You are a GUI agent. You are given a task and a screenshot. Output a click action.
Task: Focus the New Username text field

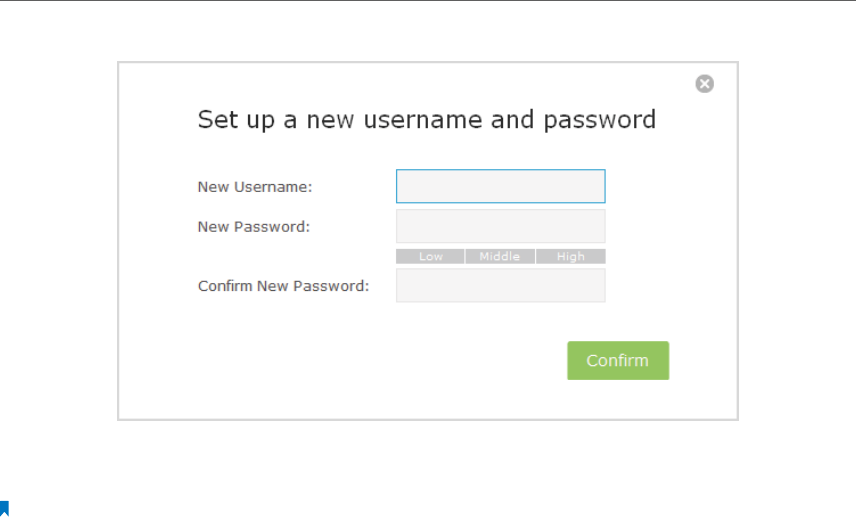click(501, 186)
